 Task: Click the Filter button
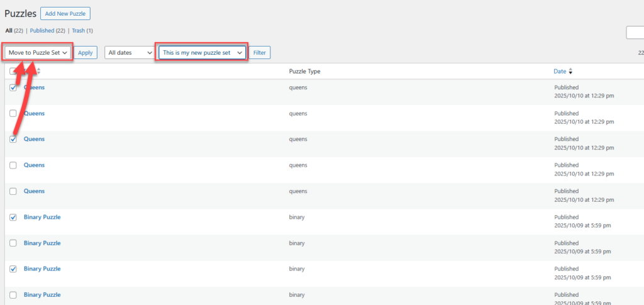pyautogui.click(x=260, y=53)
